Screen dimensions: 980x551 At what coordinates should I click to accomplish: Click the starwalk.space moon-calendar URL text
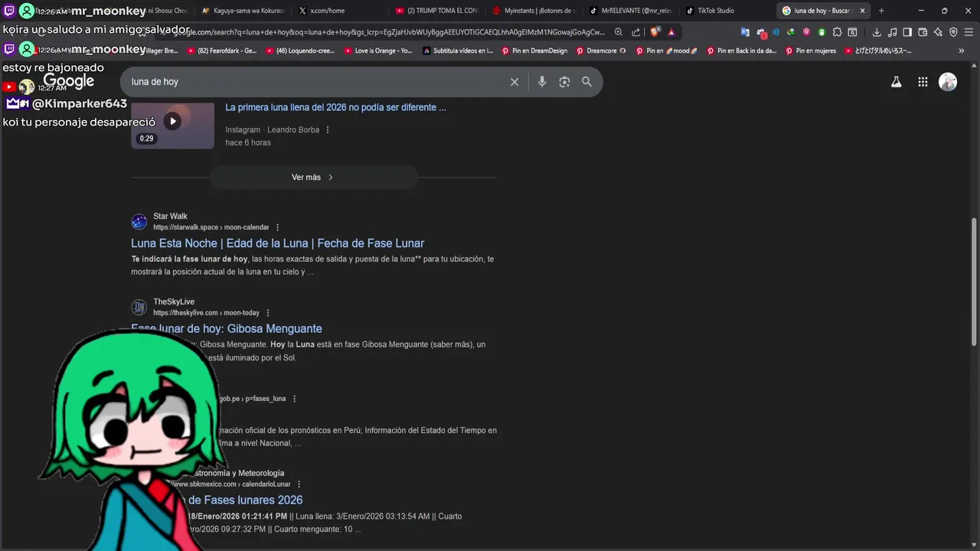[211, 227]
